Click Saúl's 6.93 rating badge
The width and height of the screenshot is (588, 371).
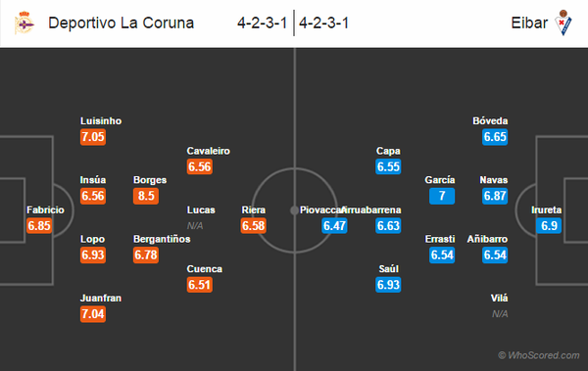tap(388, 285)
